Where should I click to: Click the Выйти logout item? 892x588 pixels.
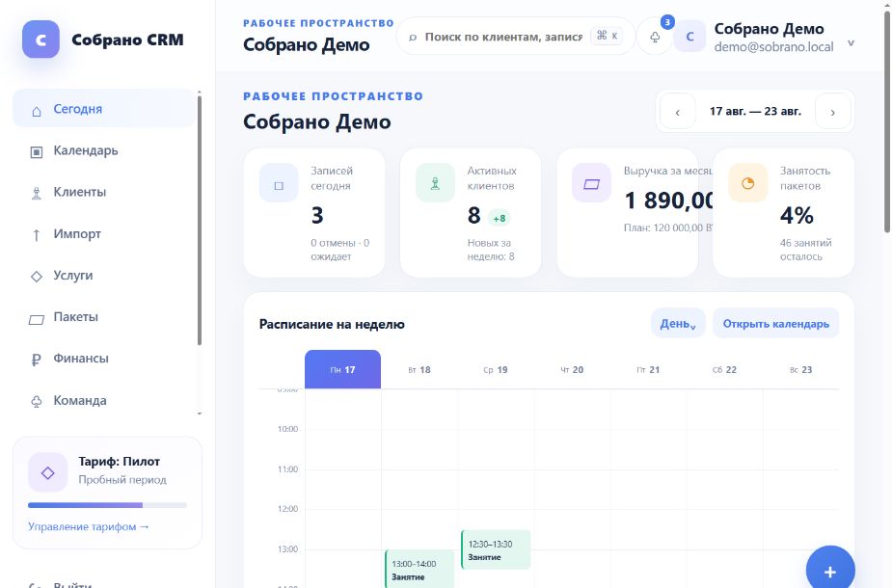tap(72, 584)
